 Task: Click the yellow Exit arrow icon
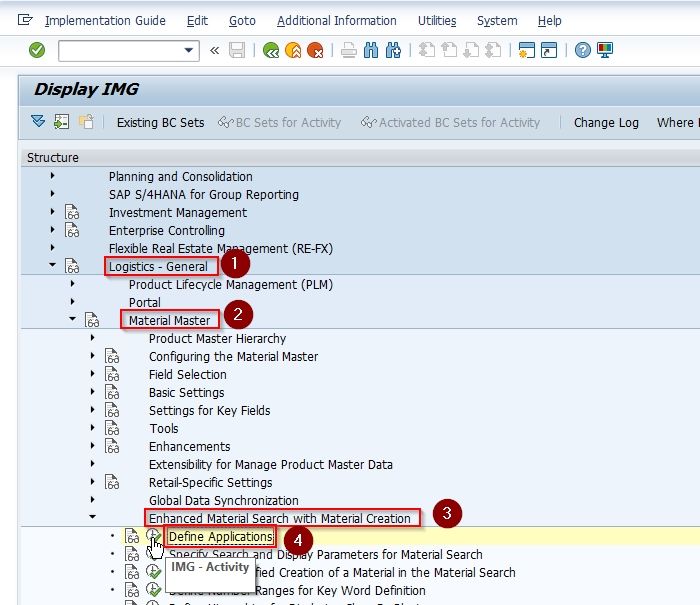(293, 50)
